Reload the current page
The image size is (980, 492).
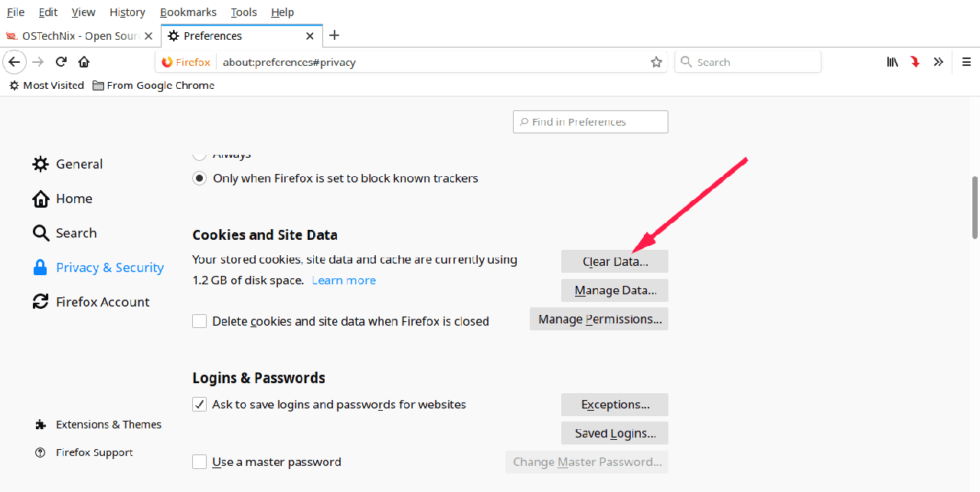point(61,62)
